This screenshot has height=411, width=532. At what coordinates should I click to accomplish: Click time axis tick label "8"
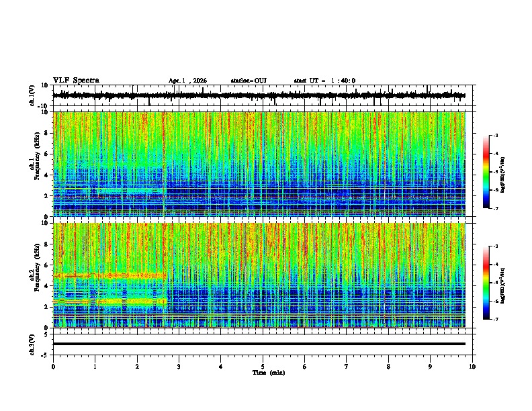point(388,367)
